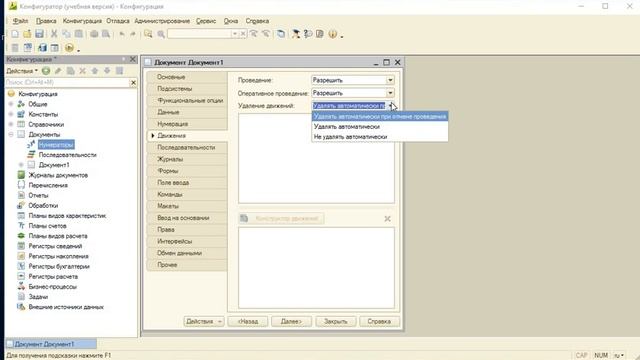Switch to the Данные tab
This screenshot has height=360, width=640.
[x=187, y=112]
